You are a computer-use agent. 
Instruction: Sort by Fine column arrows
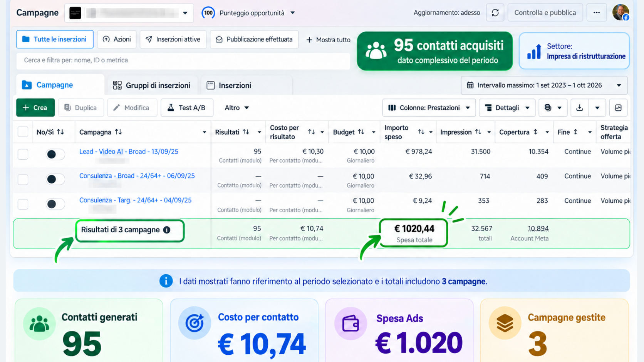575,132
